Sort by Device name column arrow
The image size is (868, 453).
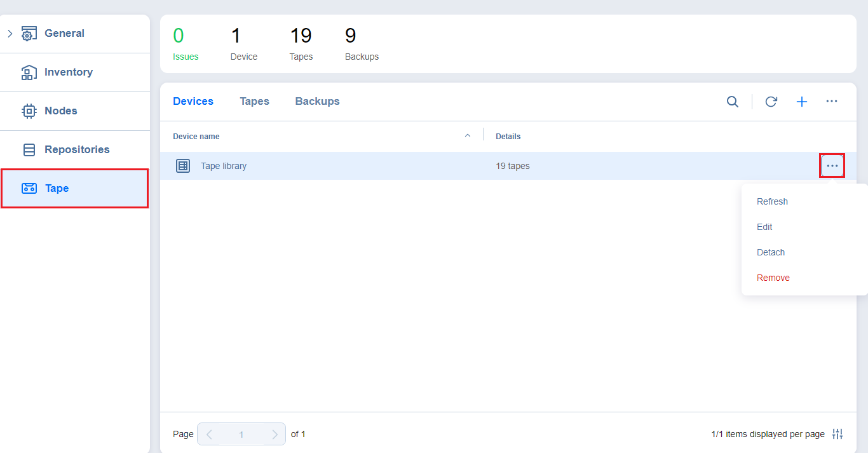(468, 136)
